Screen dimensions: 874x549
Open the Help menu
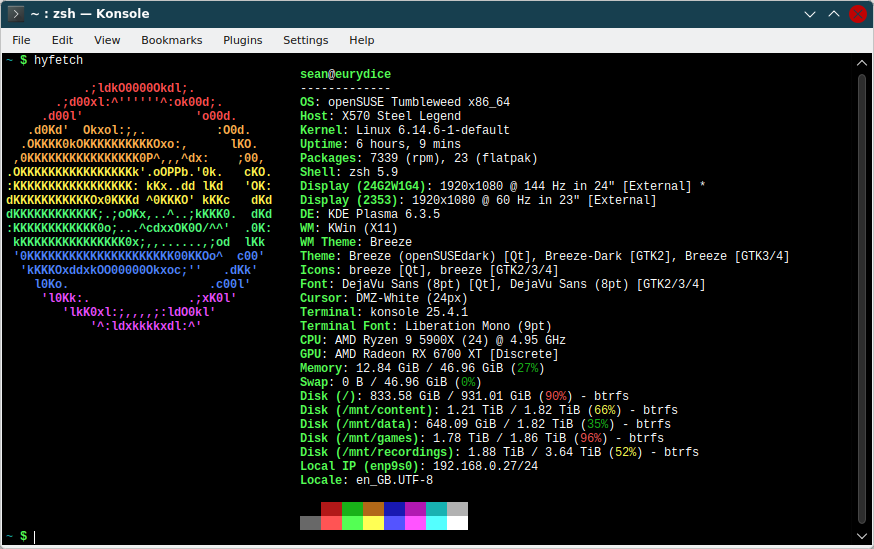[362, 40]
